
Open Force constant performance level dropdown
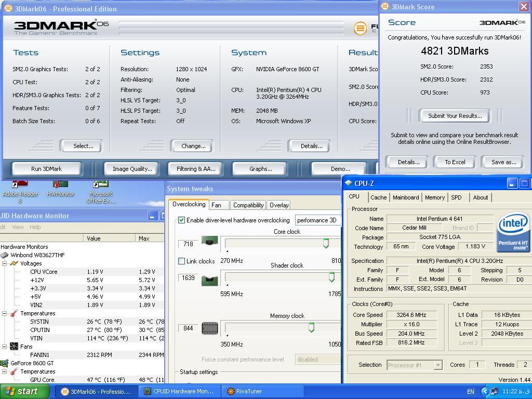[318, 360]
